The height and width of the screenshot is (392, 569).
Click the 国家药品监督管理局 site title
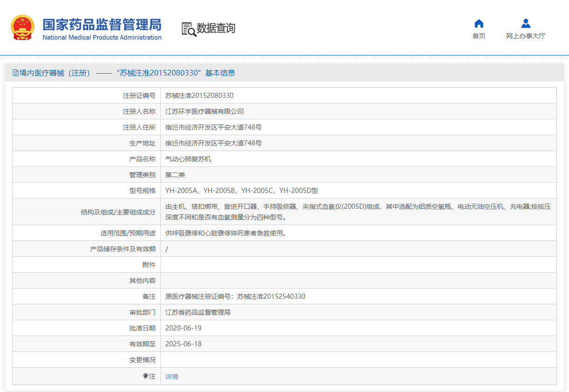(102, 24)
